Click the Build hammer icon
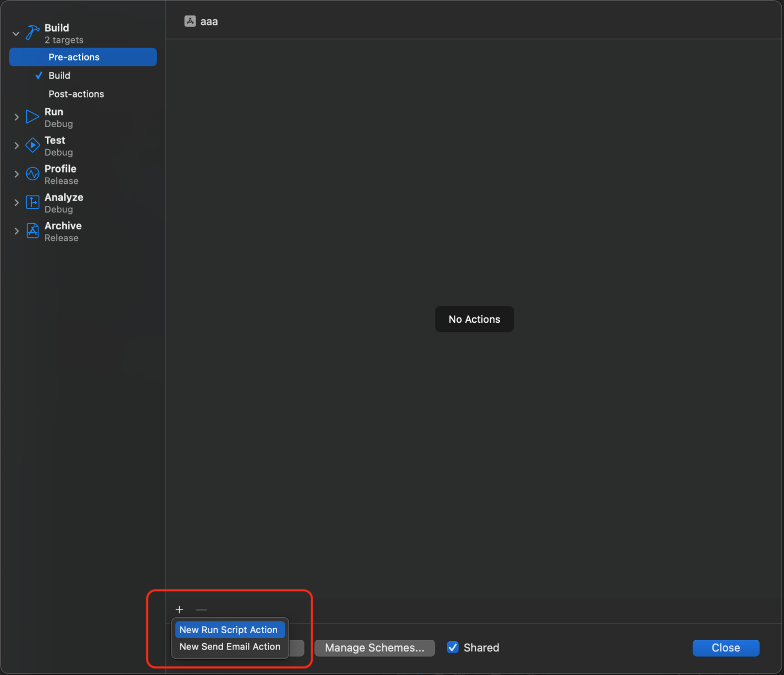The width and height of the screenshot is (784, 675). [x=33, y=33]
